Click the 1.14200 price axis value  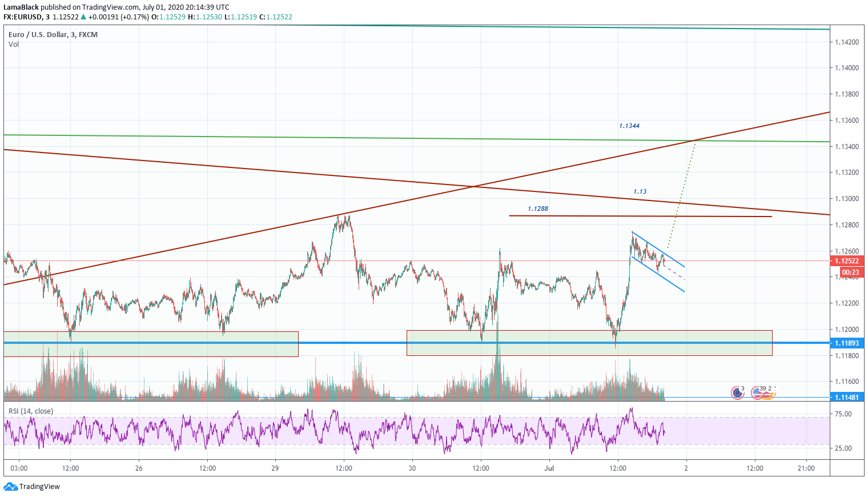point(846,42)
